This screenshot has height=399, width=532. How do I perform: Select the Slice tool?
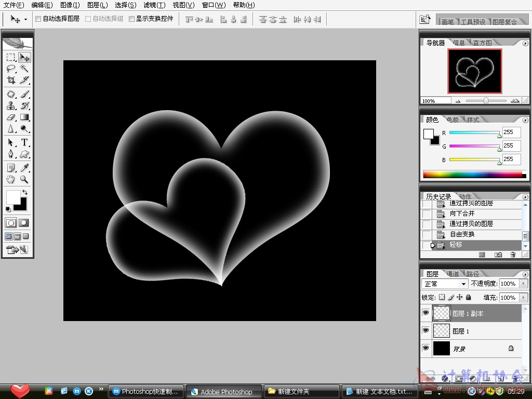(x=24, y=80)
